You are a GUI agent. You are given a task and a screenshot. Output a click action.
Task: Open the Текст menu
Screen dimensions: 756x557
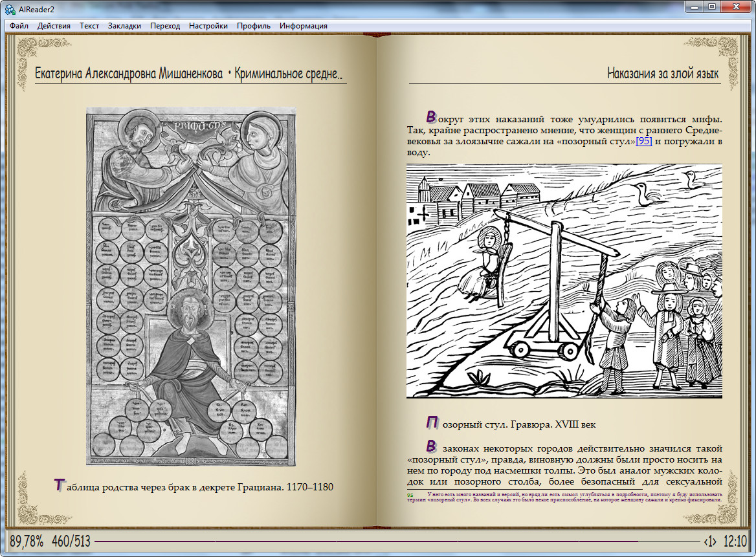point(89,25)
